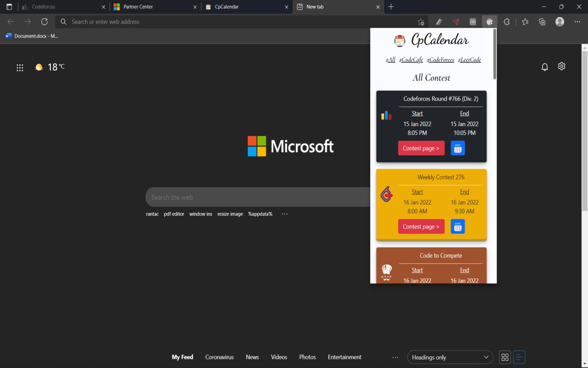Click the resize image search suggestion

(x=230, y=214)
